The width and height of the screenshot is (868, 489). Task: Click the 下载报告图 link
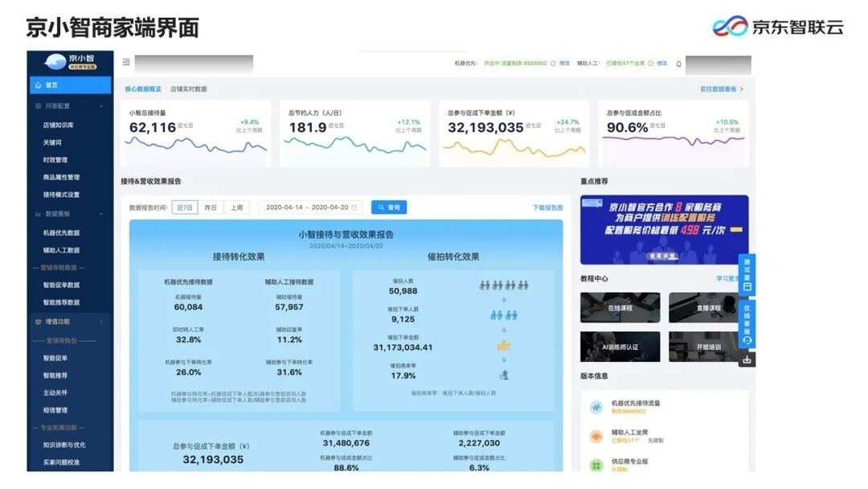click(x=547, y=208)
